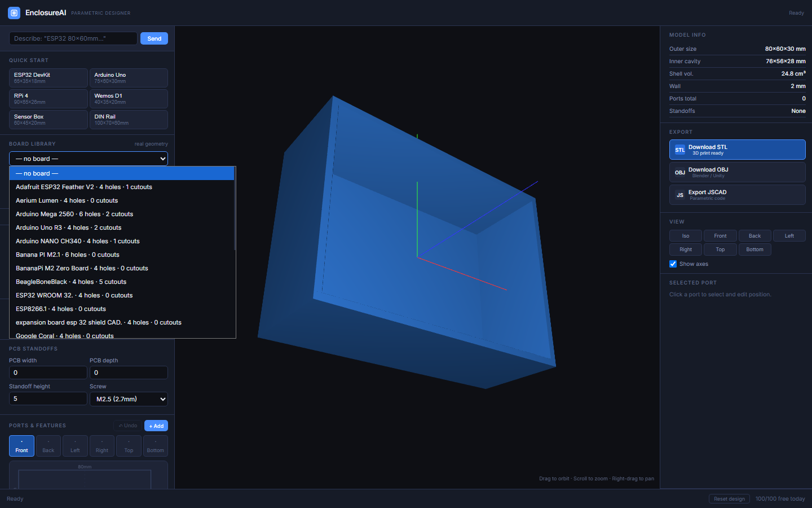
Task: Pick BananaPi M2 Zero Board option
Action: tap(122, 268)
